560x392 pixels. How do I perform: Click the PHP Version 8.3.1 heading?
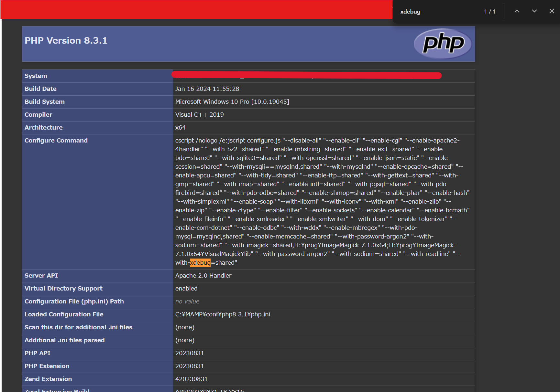pos(66,40)
